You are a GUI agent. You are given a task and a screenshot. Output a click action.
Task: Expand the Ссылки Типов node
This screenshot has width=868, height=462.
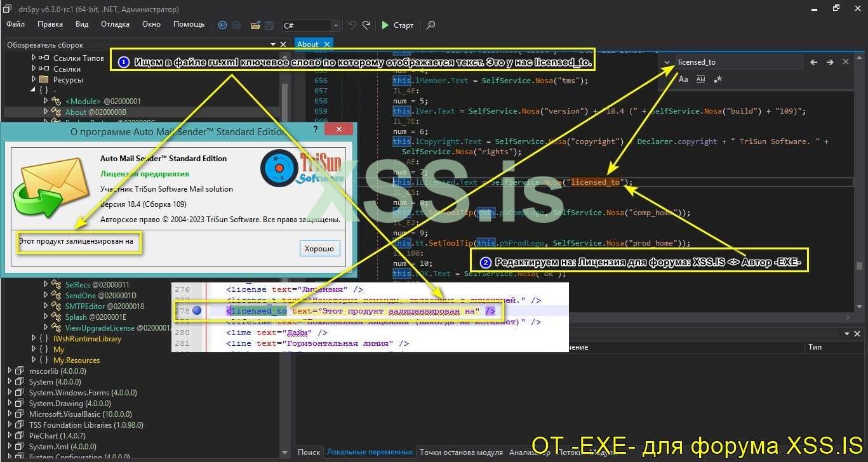[34, 58]
